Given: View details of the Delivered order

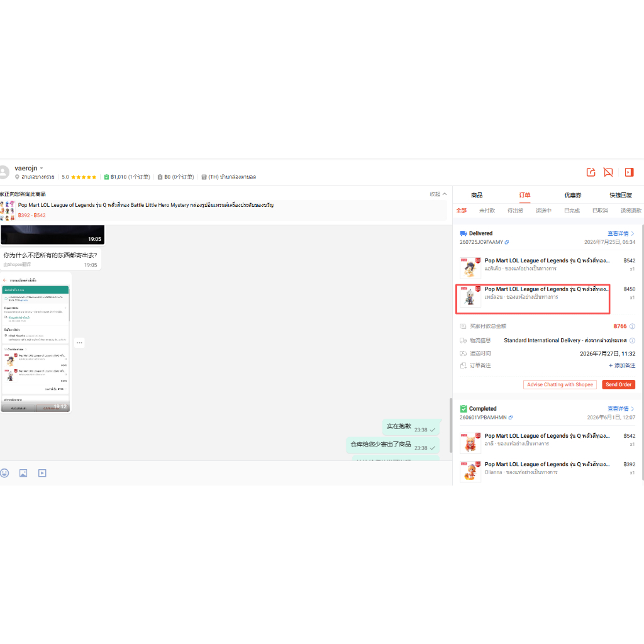Looking at the screenshot, I should click(x=621, y=233).
